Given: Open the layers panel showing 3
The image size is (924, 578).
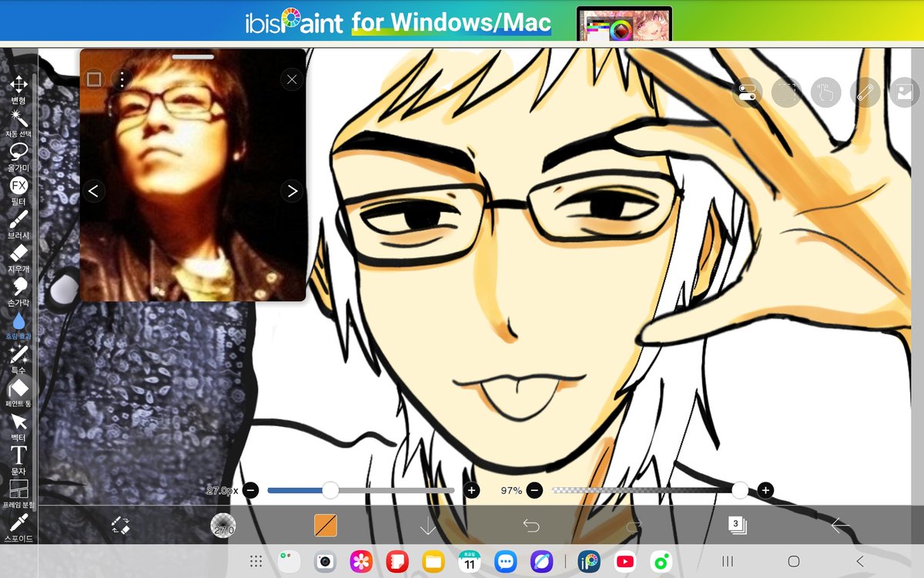Looking at the screenshot, I should click(x=737, y=526).
